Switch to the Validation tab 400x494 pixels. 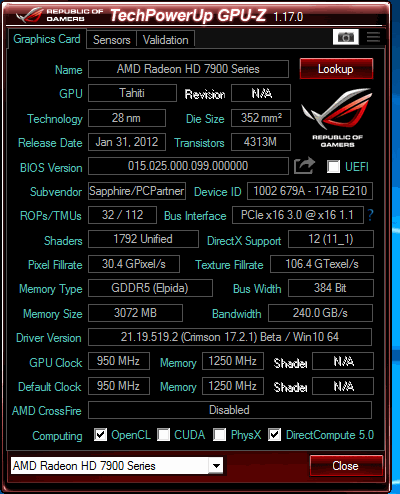click(166, 40)
